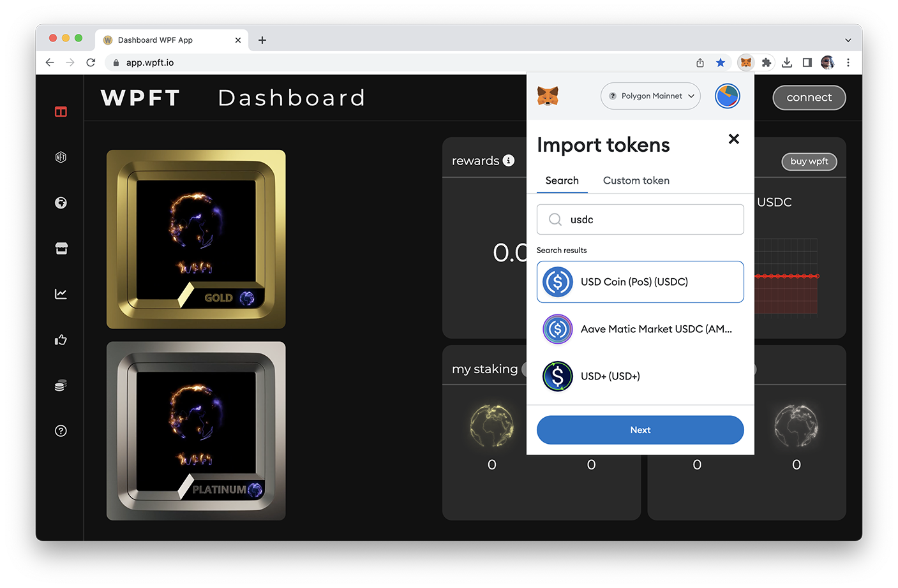Reload the page
This screenshot has height=588, width=898.
tap(91, 62)
